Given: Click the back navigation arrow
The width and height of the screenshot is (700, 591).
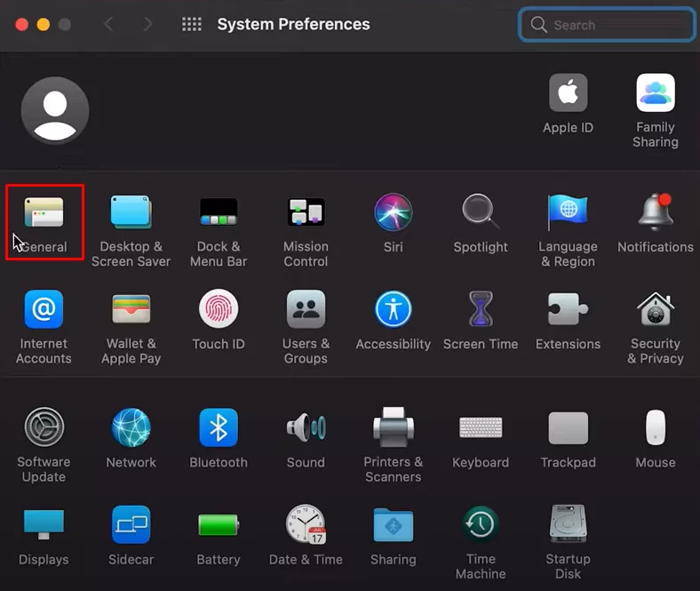Looking at the screenshot, I should (108, 24).
